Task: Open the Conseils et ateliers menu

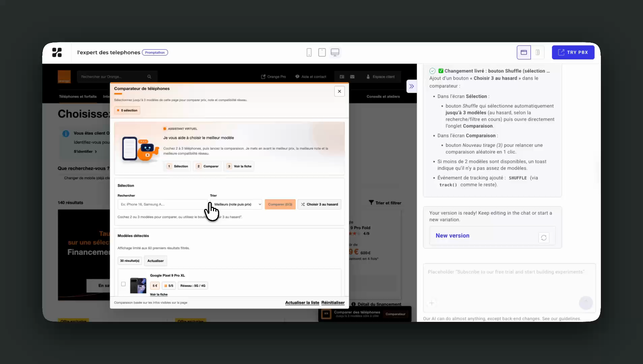Action: click(383, 96)
